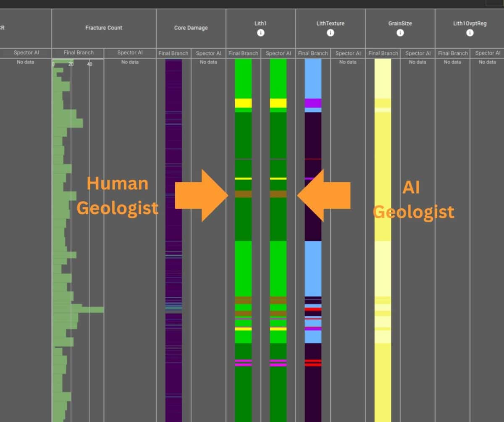Choose Spector AI sub-header under Lith1
Image resolution: width=504 pixels, height=422 pixels.
278,53
